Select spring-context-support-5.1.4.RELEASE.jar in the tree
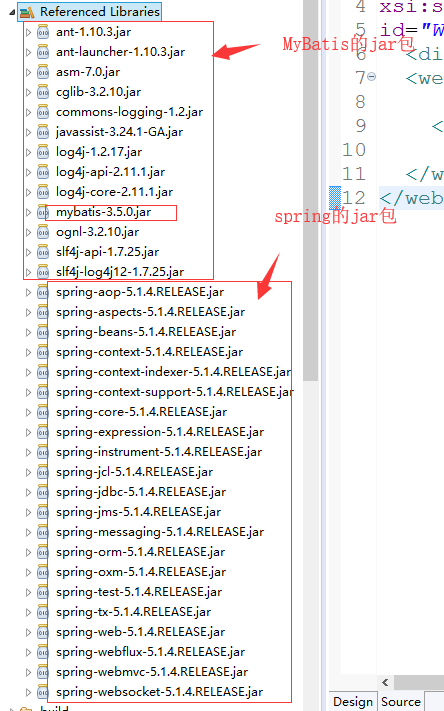The image size is (444, 711). coord(175,392)
